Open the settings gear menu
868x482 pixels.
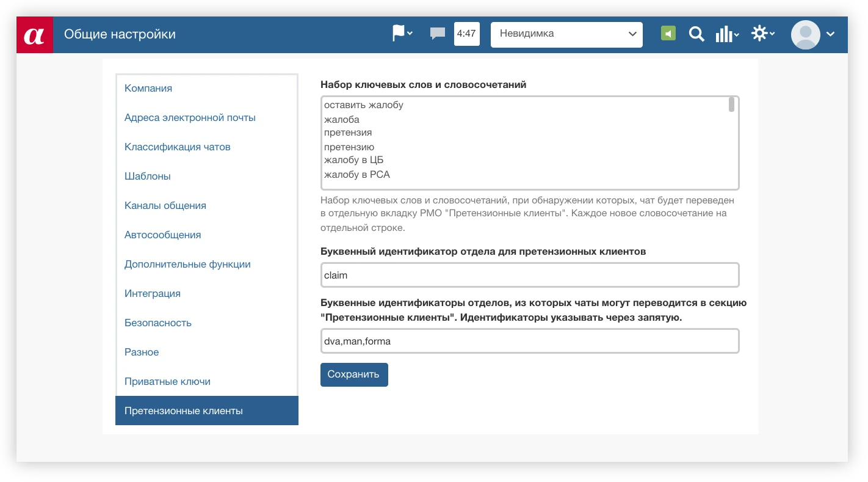[763, 34]
